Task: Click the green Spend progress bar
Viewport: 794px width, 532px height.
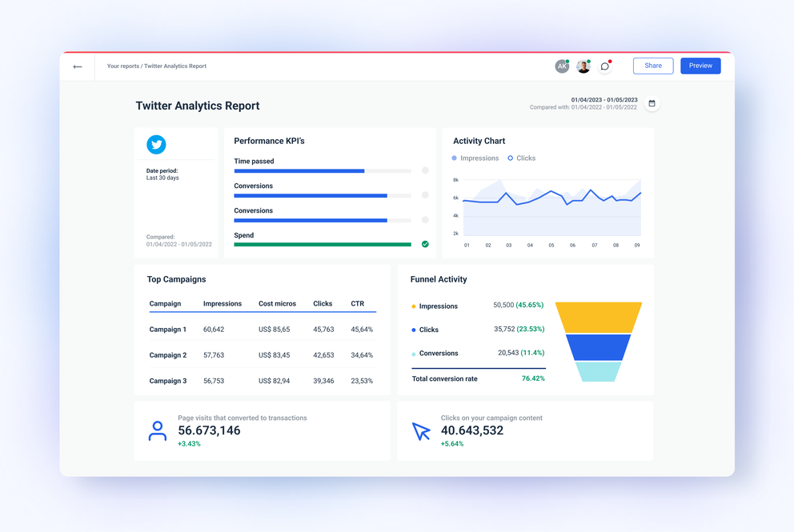Action: 323,245
